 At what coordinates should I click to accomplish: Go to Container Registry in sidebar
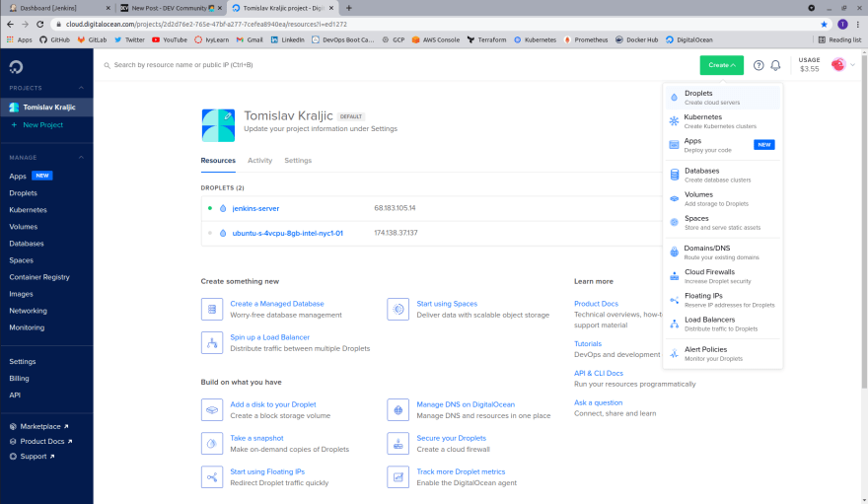(x=39, y=277)
